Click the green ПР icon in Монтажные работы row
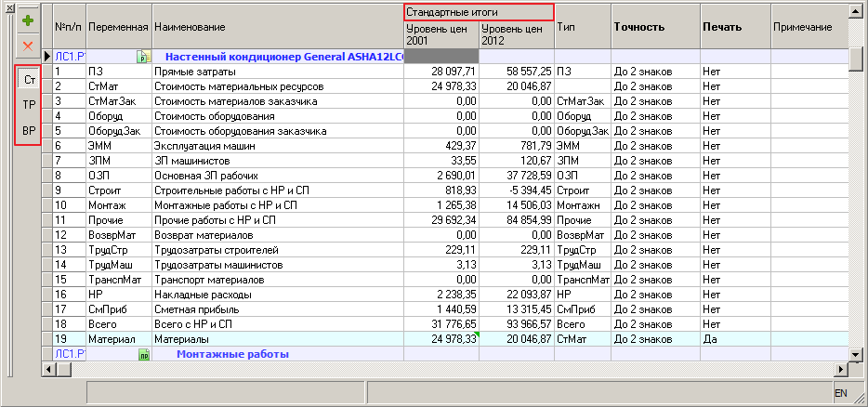 click(x=143, y=354)
